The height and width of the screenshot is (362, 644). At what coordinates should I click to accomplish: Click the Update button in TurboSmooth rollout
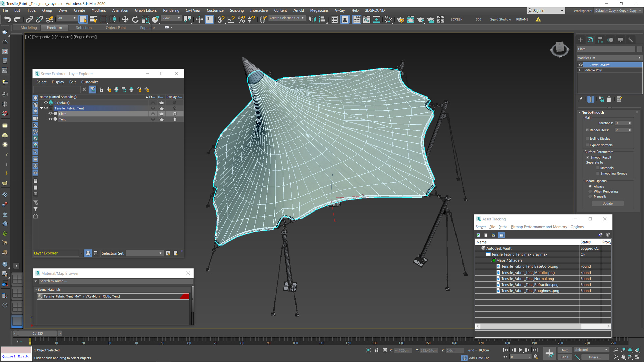click(x=607, y=203)
